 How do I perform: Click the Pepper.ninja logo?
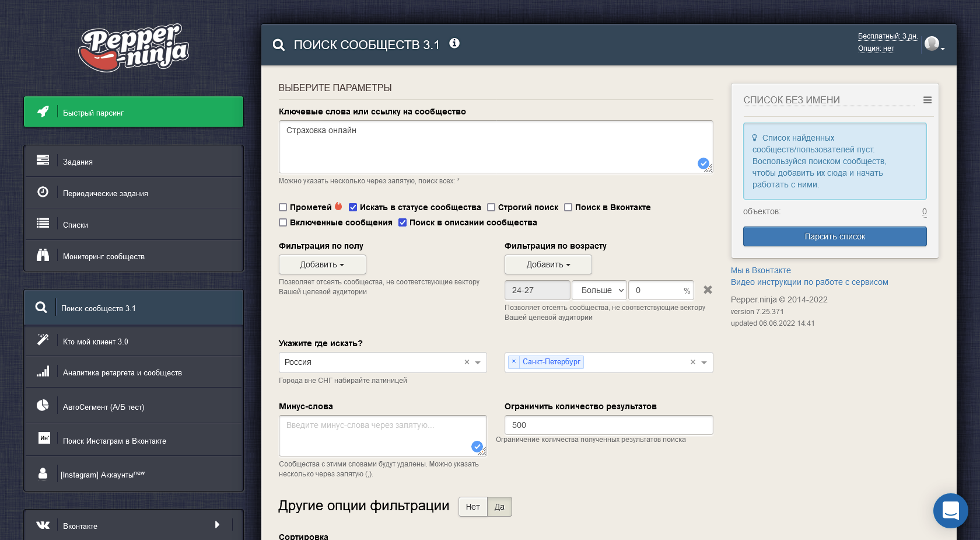coord(134,48)
